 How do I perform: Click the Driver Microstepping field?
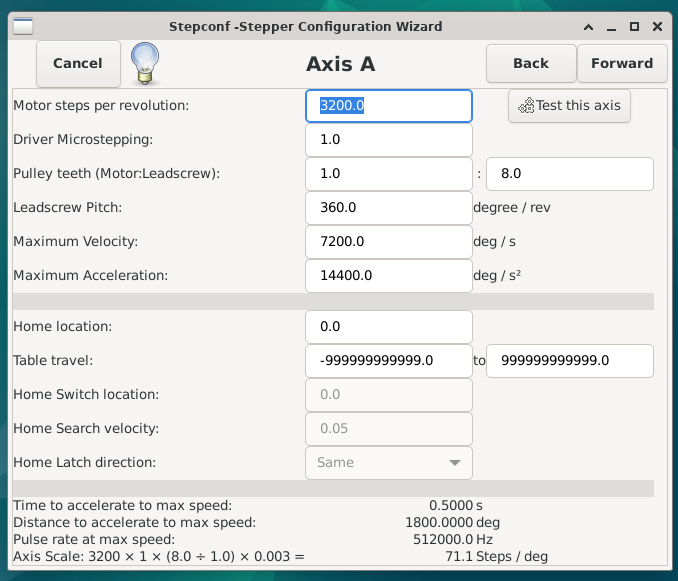pyautogui.click(x=389, y=140)
